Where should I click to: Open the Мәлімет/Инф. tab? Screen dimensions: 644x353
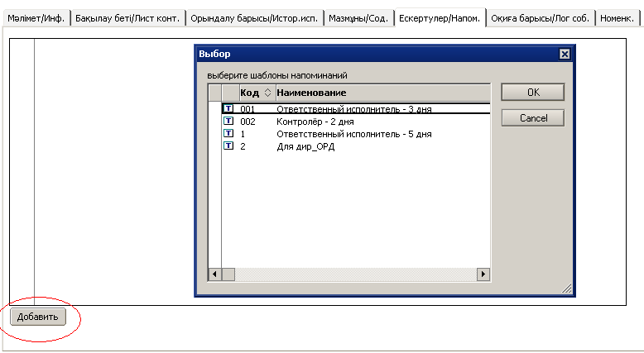pyautogui.click(x=36, y=18)
